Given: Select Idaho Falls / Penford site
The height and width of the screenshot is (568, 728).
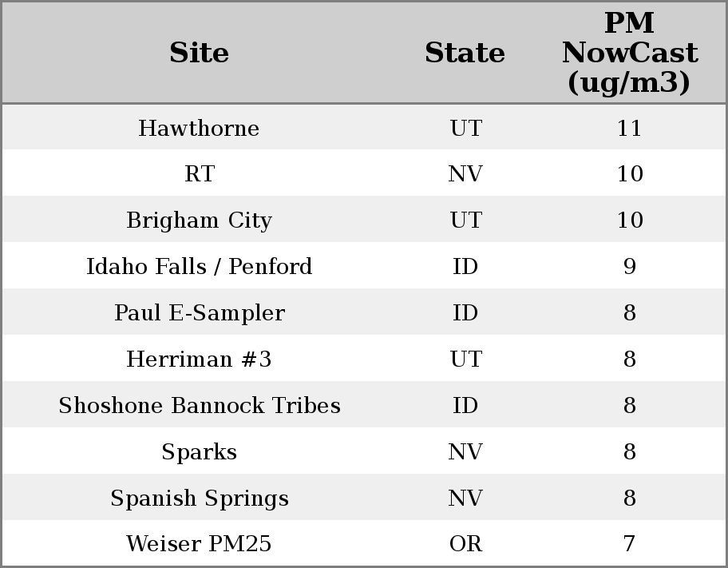Looking at the screenshot, I should click(x=199, y=267).
